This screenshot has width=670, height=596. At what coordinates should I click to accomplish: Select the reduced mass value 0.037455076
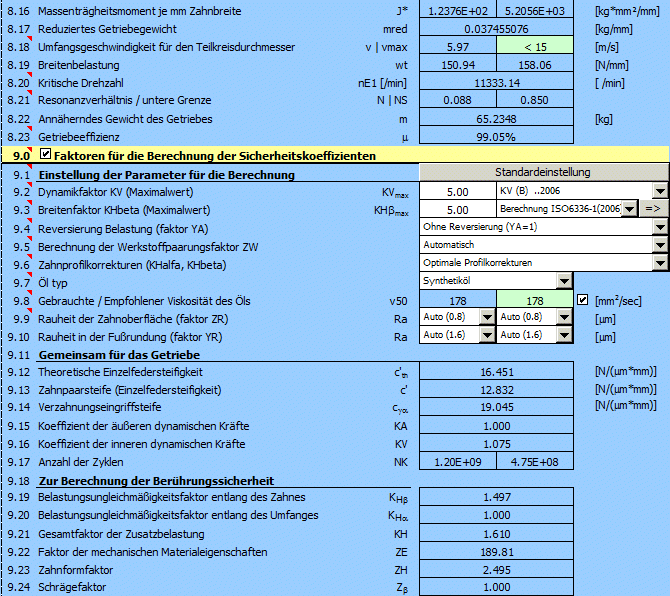tap(497, 28)
